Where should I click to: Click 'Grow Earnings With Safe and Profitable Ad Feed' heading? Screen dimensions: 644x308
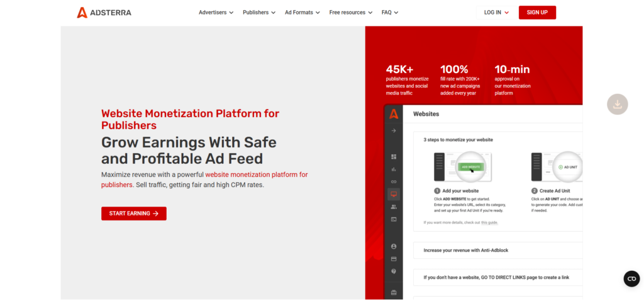189,150
